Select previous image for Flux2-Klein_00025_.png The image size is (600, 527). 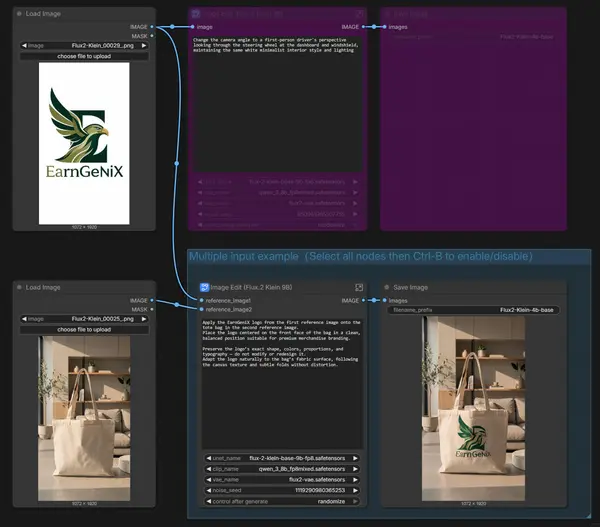(x=24, y=319)
